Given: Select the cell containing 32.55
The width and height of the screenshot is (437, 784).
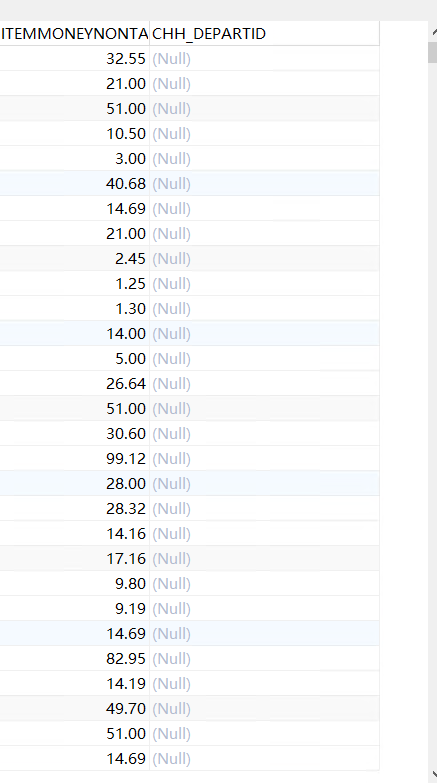Looking at the screenshot, I should point(74,58).
